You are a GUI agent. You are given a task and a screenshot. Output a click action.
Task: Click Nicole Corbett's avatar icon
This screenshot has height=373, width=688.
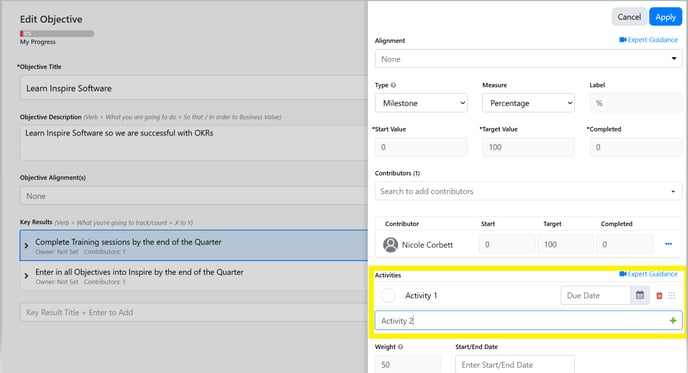tap(391, 244)
